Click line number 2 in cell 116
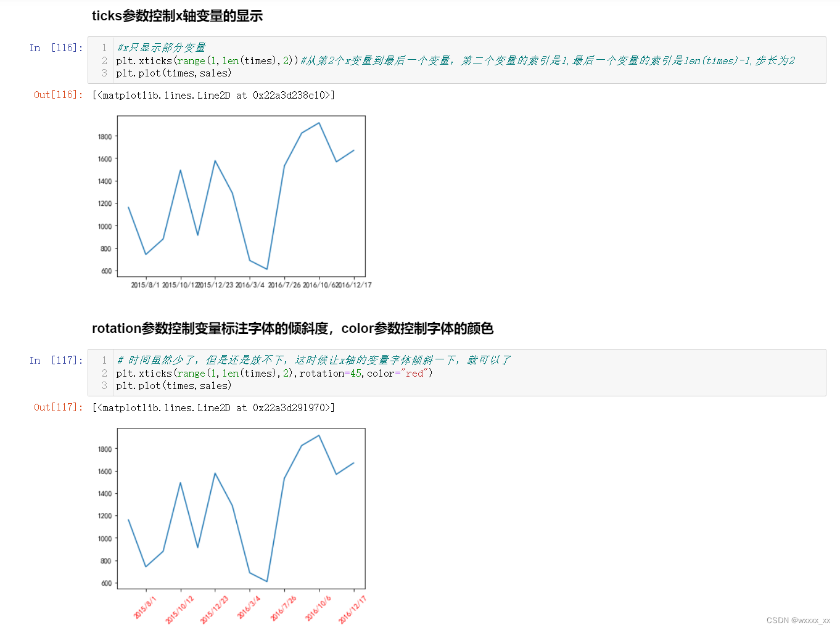The image size is (840, 630). click(x=104, y=60)
